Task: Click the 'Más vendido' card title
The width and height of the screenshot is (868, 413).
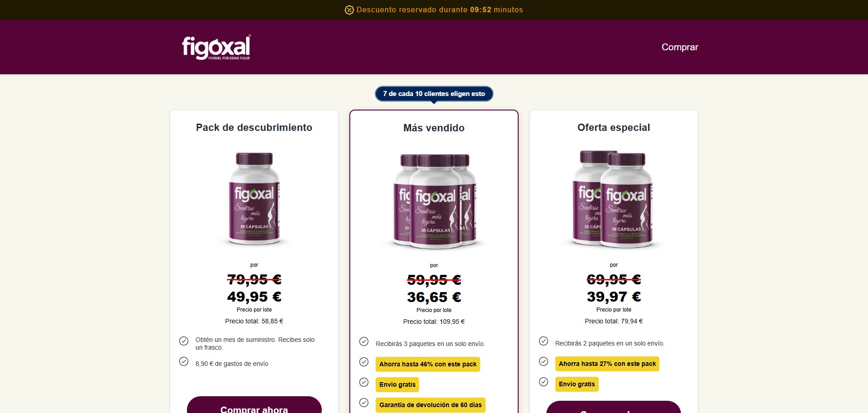Action: [x=434, y=128]
